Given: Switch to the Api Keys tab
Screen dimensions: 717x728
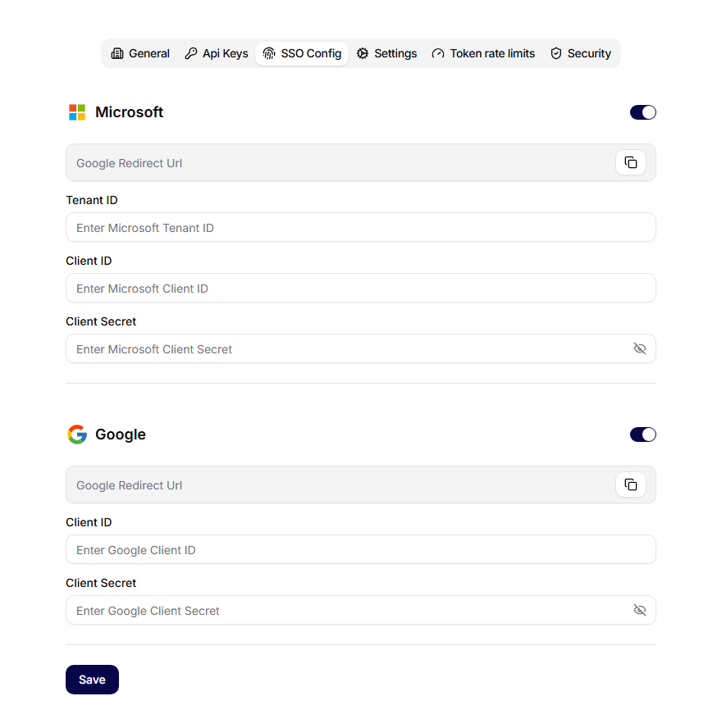Looking at the screenshot, I should 216,54.
